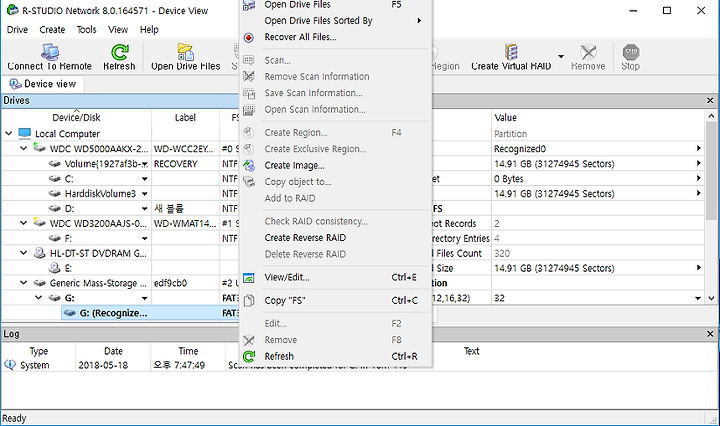Screen dimensions: 720x426
Task: Open dropdown arrow on HarddiskVolume3 row
Action: (145, 194)
